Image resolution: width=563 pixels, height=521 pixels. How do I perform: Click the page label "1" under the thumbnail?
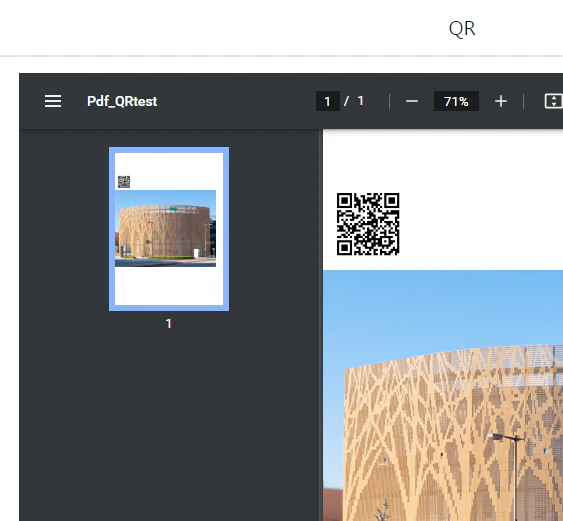pos(169,324)
